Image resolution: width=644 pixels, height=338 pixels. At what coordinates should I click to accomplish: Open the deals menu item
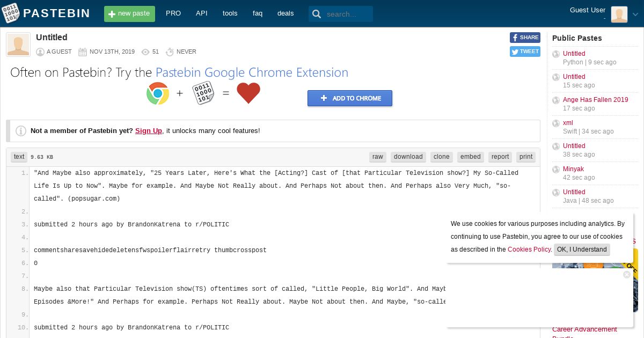[x=286, y=13]
